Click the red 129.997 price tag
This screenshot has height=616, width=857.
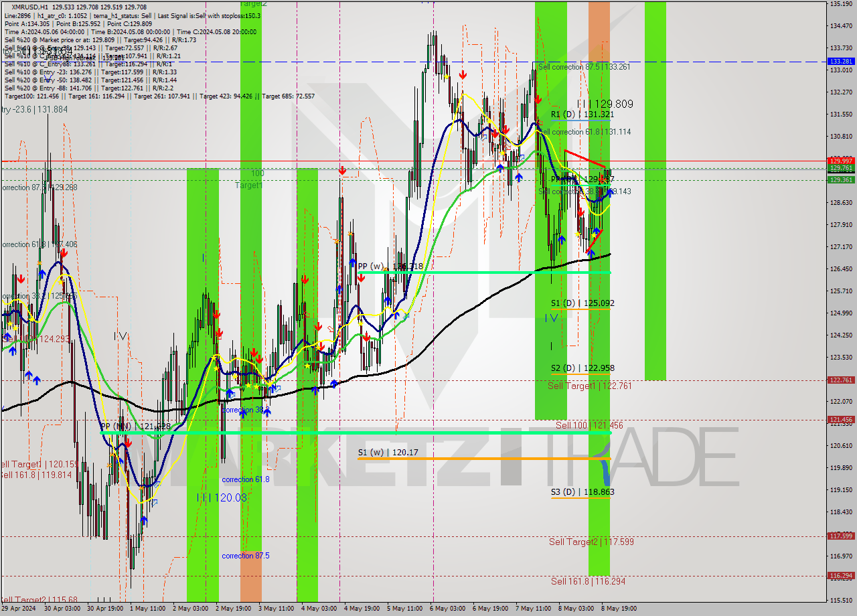842,161
